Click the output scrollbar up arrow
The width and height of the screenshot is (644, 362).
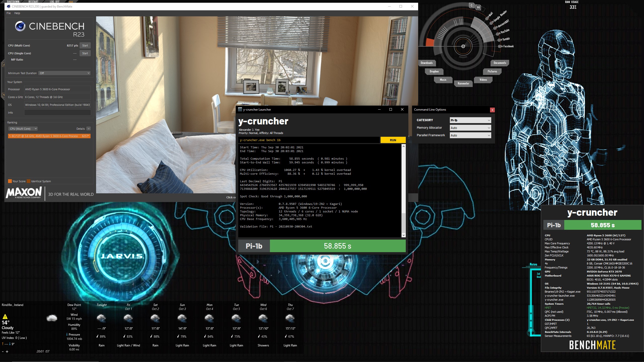click(404, 146)
